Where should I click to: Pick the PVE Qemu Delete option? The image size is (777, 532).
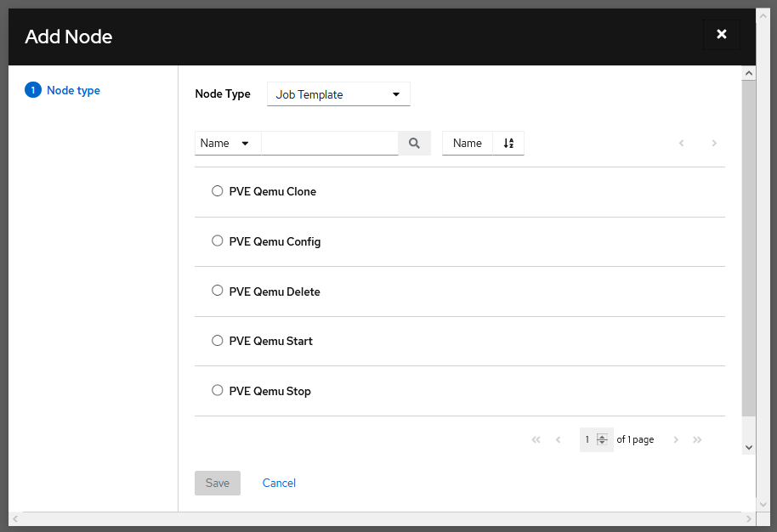tap(218, 291)
